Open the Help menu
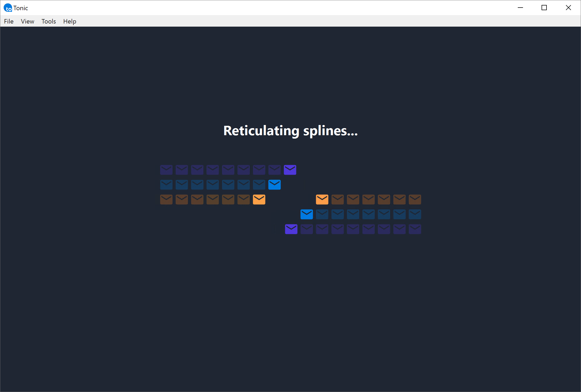581x392 pixels. (69, 21)
